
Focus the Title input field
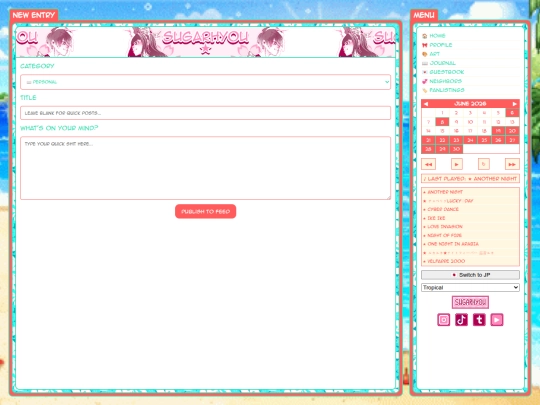tap(206, 113)
